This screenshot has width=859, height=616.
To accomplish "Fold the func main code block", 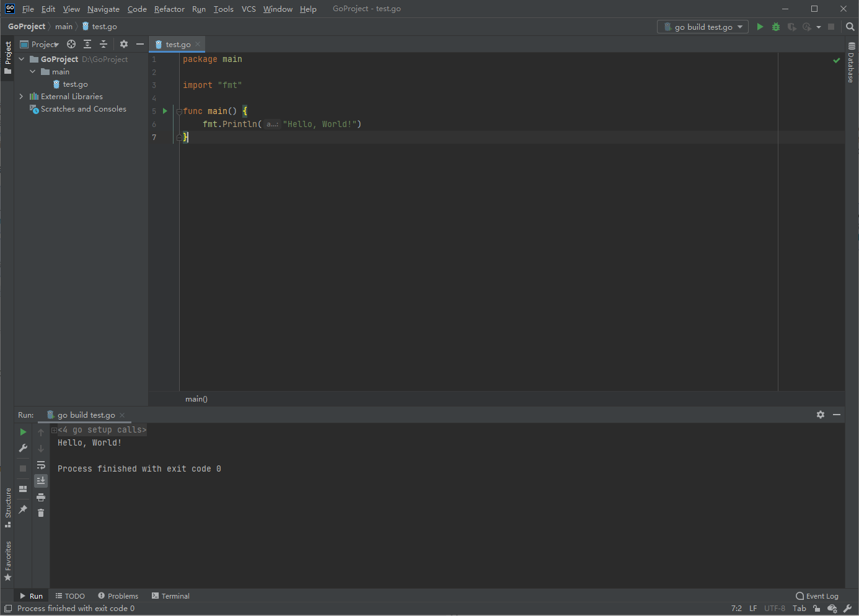I will point(179,112).
